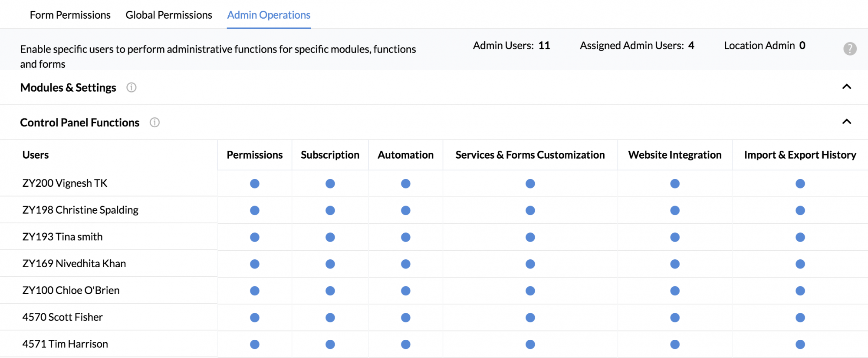
Task: Toggle Subscription for ZY193 Tina smith
Action: [x=330, y=237]
